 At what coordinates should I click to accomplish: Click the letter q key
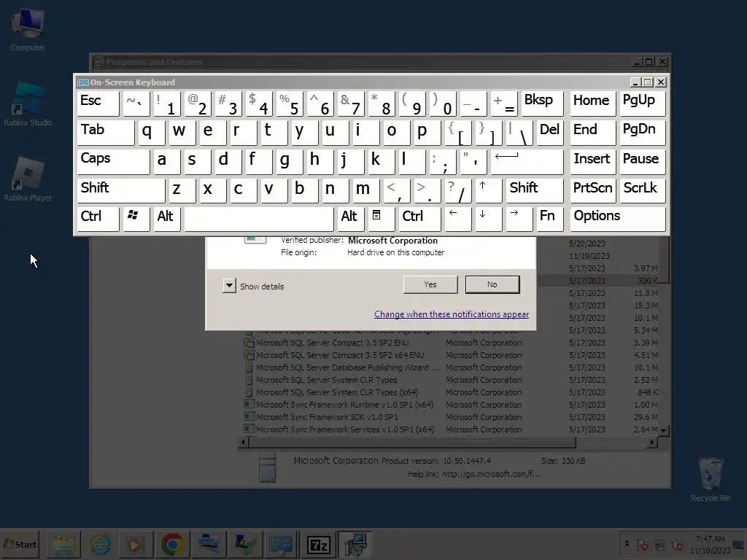point(152,133)
